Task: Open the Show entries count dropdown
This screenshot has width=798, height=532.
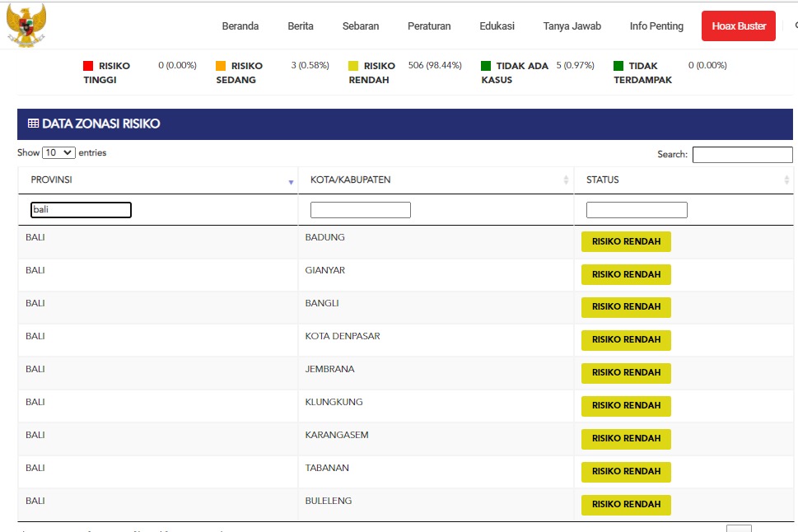Action: (x=58, y=153)
